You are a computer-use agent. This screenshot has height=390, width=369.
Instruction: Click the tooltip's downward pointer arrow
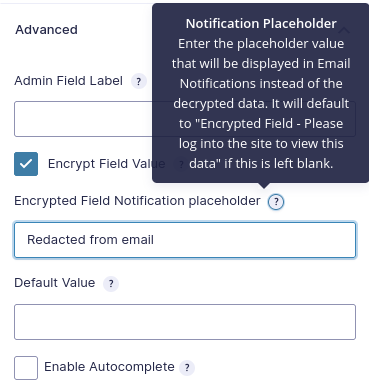(x=264, y=185)
